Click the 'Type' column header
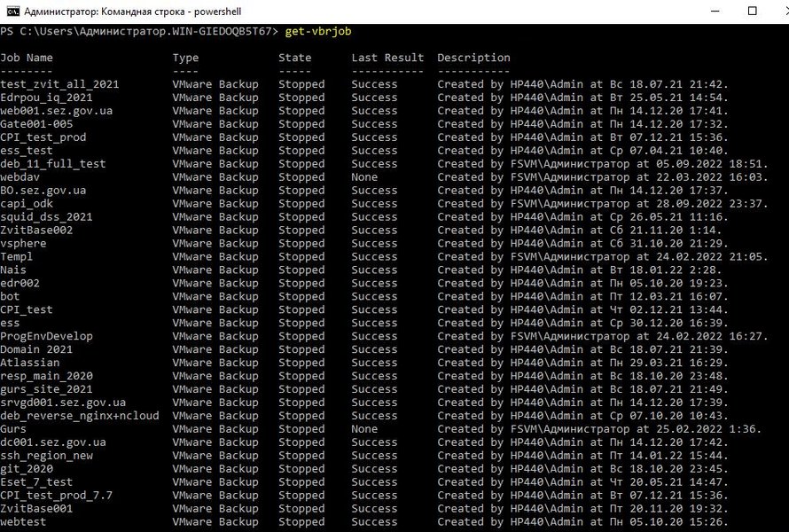This screenshot has height=532, width=789. point(185,58)
